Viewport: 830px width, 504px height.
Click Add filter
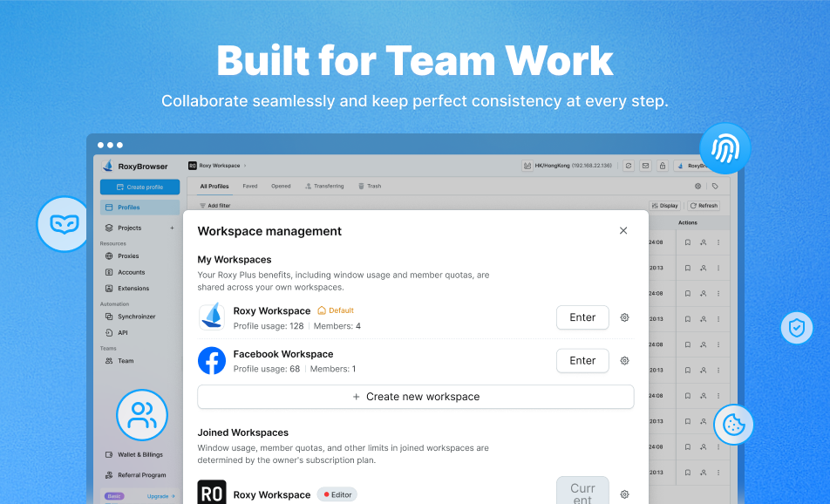[x=214, y=206]
